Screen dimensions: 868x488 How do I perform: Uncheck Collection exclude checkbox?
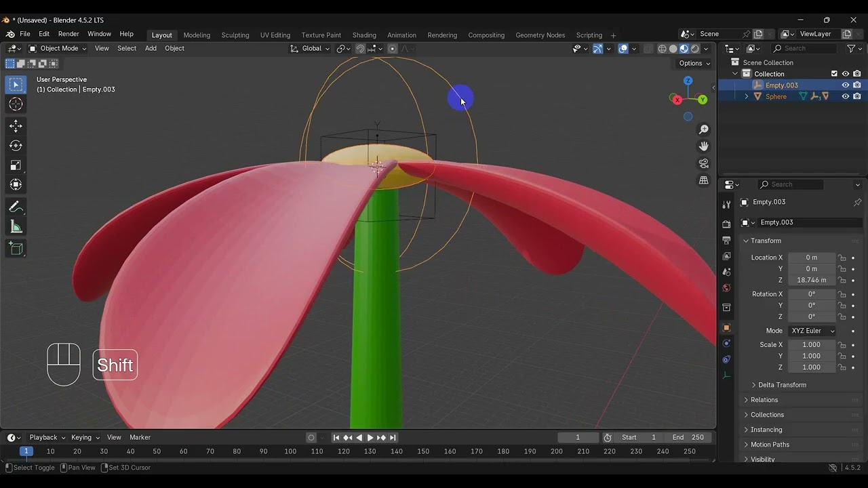click(834, 74)
